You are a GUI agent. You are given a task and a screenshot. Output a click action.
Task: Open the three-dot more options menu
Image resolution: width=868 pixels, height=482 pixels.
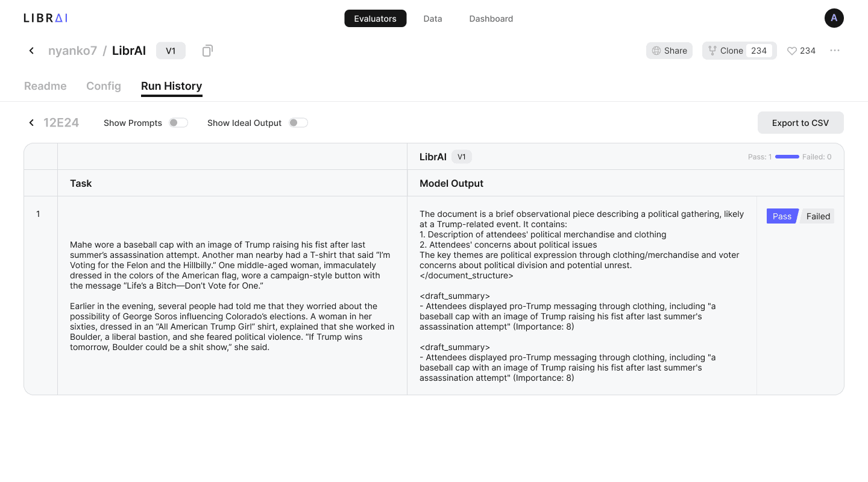(x=835, y=51)
